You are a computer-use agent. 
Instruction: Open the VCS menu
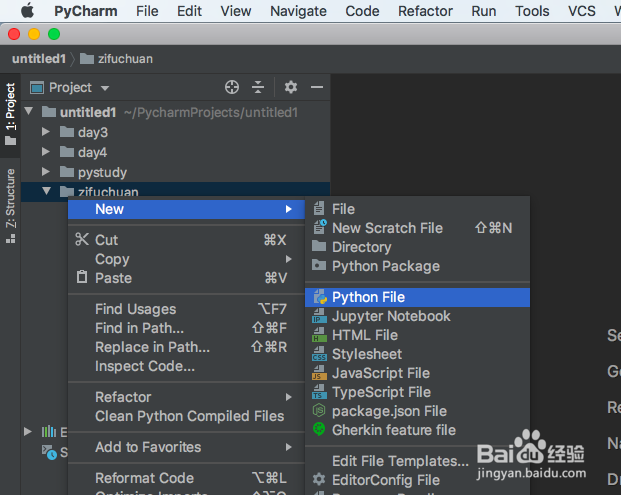tap(581, 11)
